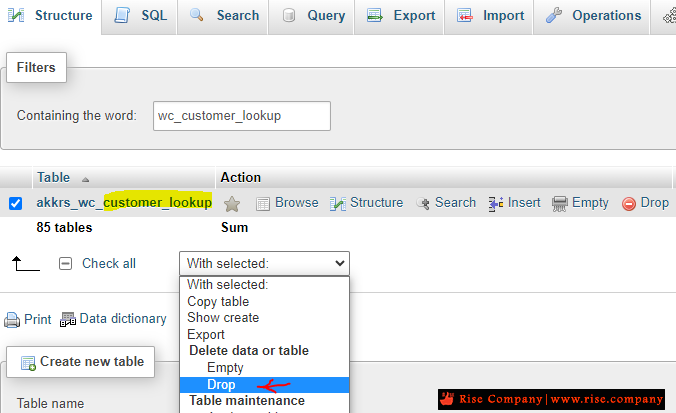676x413 pixels.
Task: Open the Data dictionary link
Action: (x=123, y=319)
